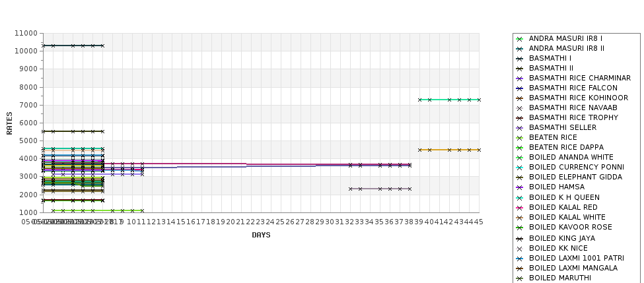Select BASMATHI RICE NAVAAB legend label
644x283 pixels.
573,108
